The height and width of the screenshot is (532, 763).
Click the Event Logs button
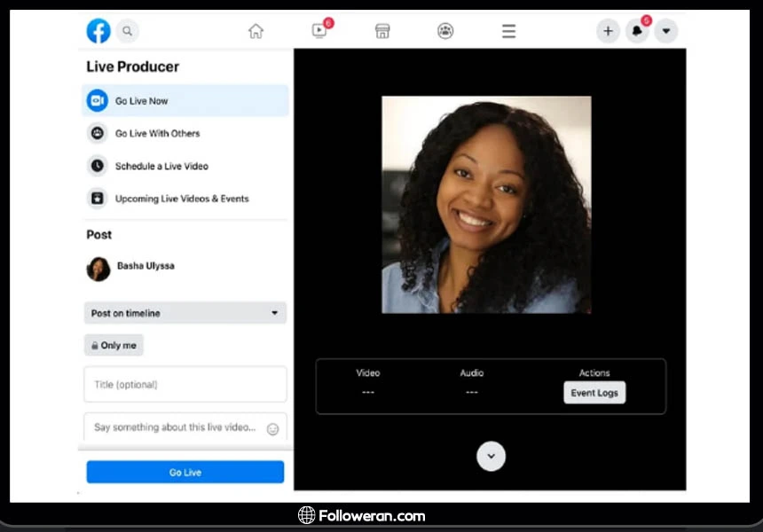pos(594,393)
